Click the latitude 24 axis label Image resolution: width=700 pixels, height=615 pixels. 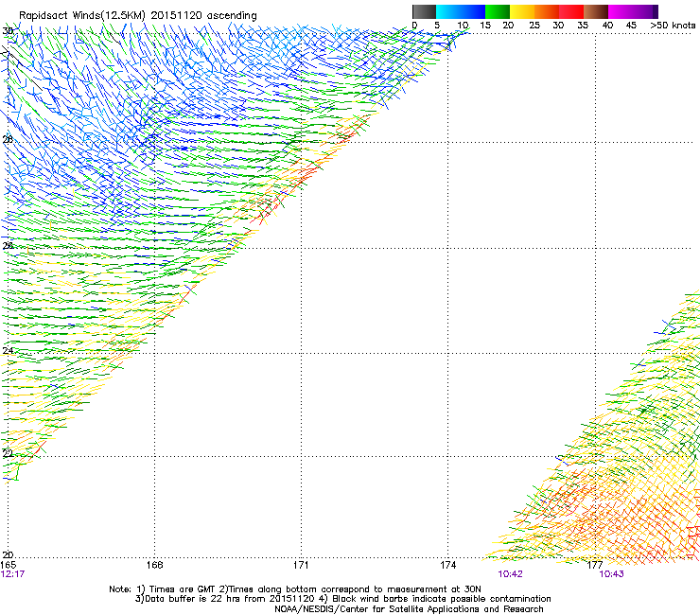[8, 351]
